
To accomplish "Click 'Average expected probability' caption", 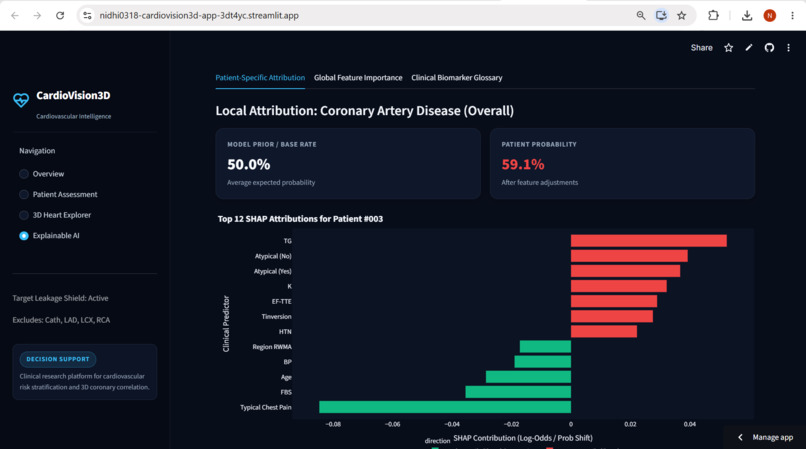I will pos(271,183).
